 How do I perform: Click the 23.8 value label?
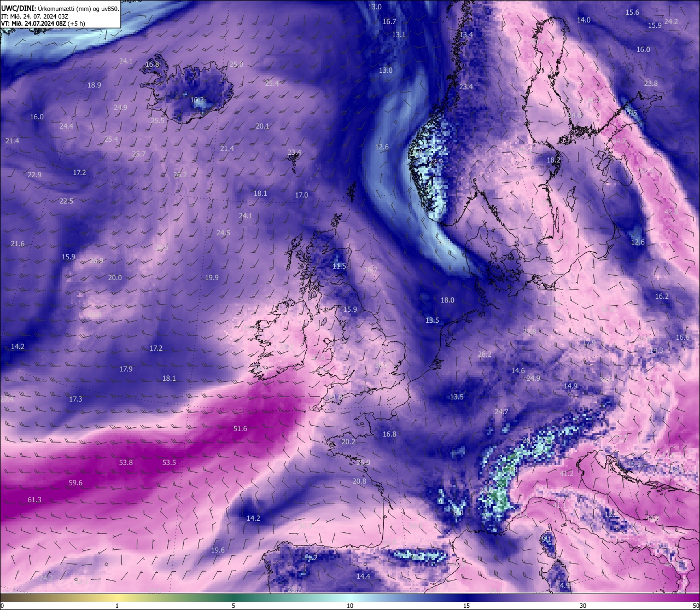click(x=651, y=83)
